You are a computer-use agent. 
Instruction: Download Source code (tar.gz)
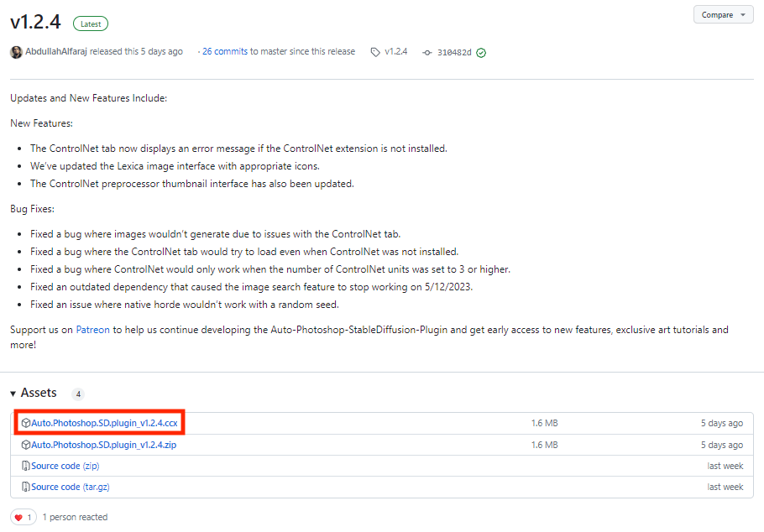[71, 487]
